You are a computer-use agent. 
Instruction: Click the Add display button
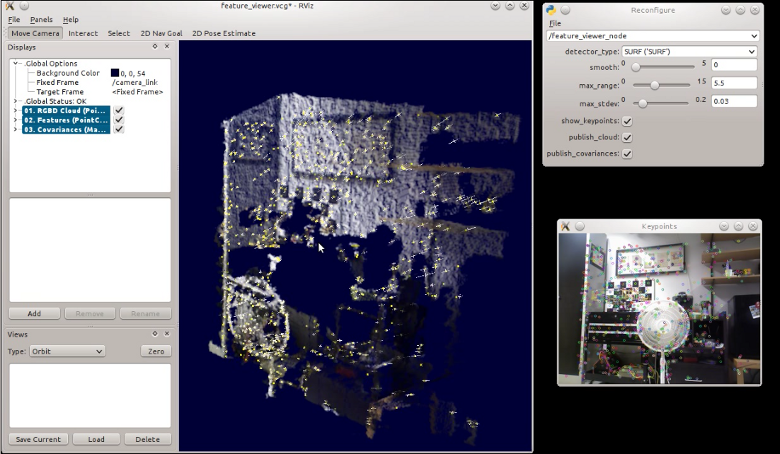[x=33, y=313]
